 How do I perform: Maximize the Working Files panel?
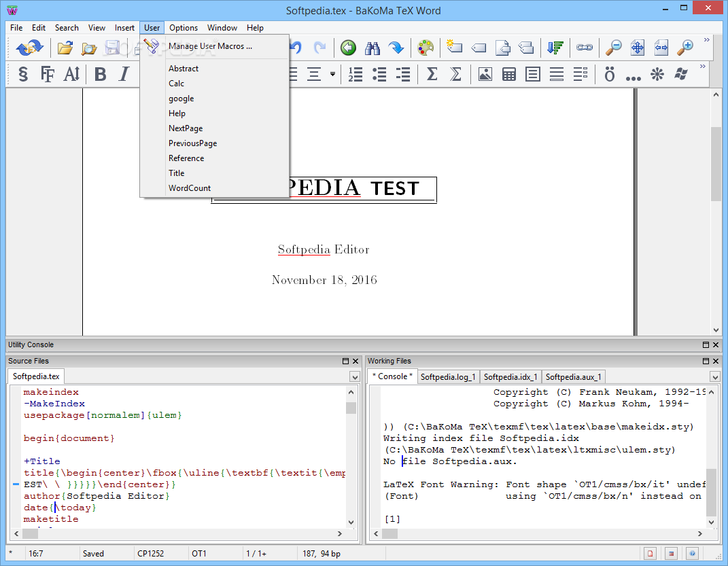[x=706, y=361]
